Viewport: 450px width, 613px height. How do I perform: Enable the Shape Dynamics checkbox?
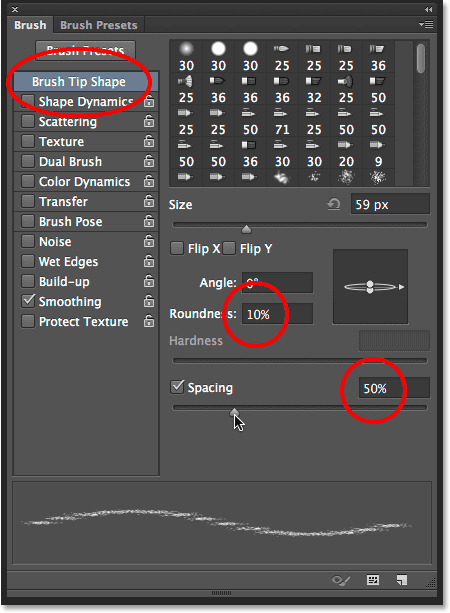(28, 101)
